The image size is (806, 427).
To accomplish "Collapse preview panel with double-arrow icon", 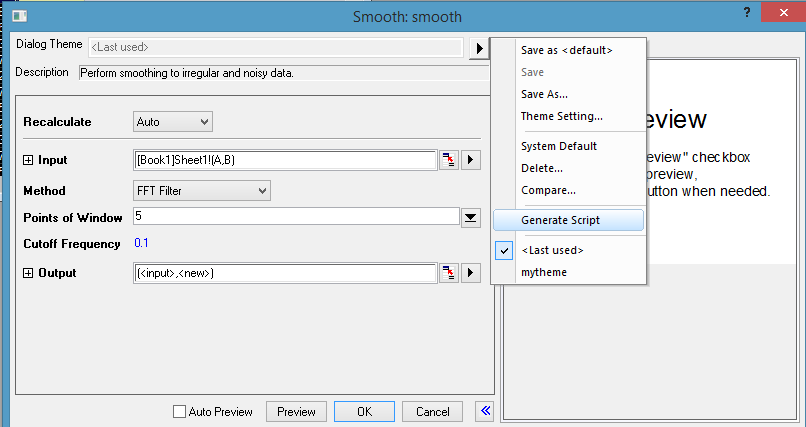I will 485,411.
